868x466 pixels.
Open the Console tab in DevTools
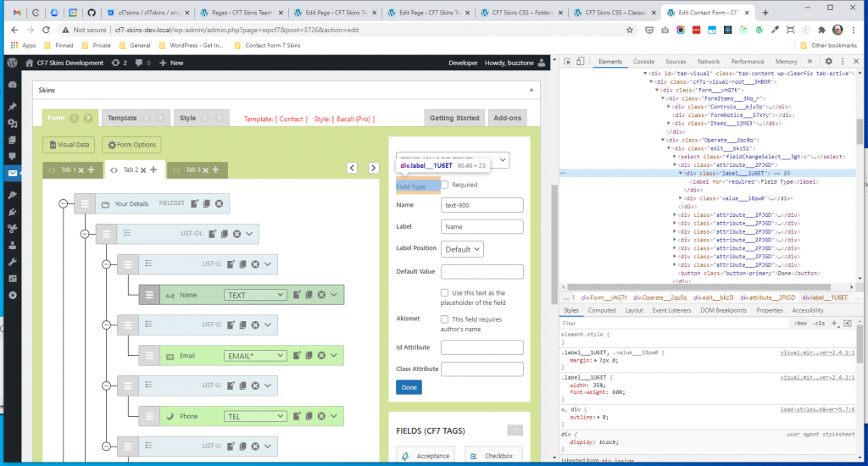(643, 62)
